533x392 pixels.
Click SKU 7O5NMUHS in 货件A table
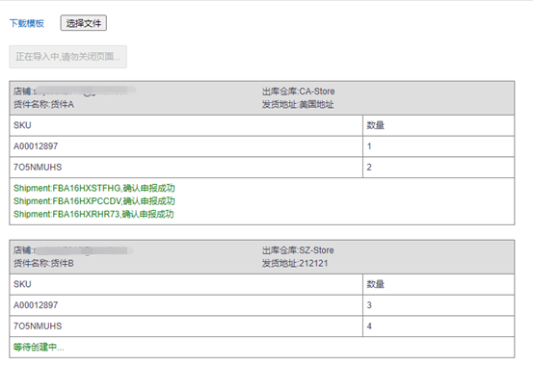click(38, 168)
